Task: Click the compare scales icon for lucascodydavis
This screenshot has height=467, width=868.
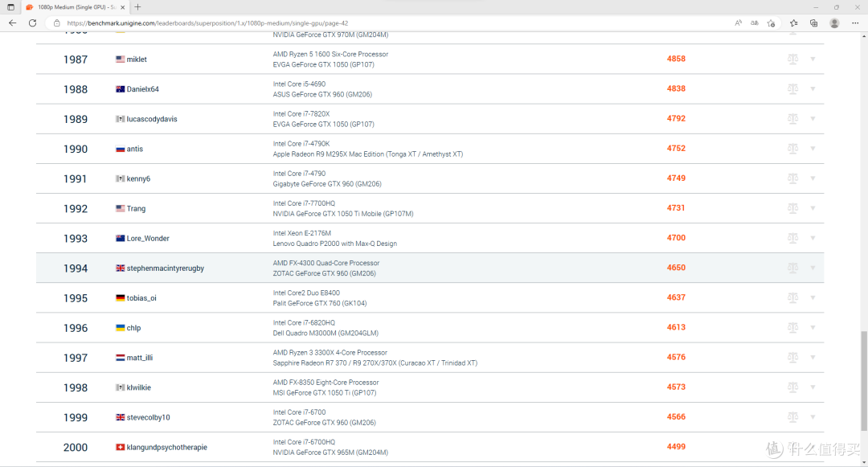Action: tap(792, 118)
